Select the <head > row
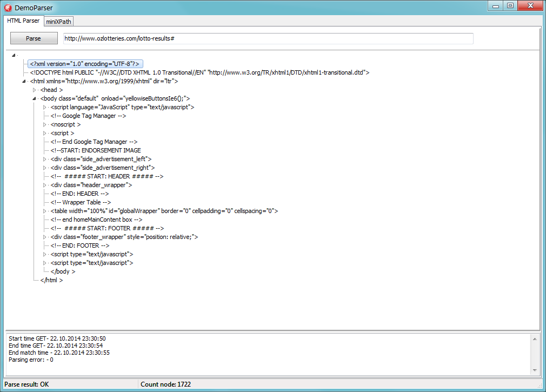 (51, 90)
